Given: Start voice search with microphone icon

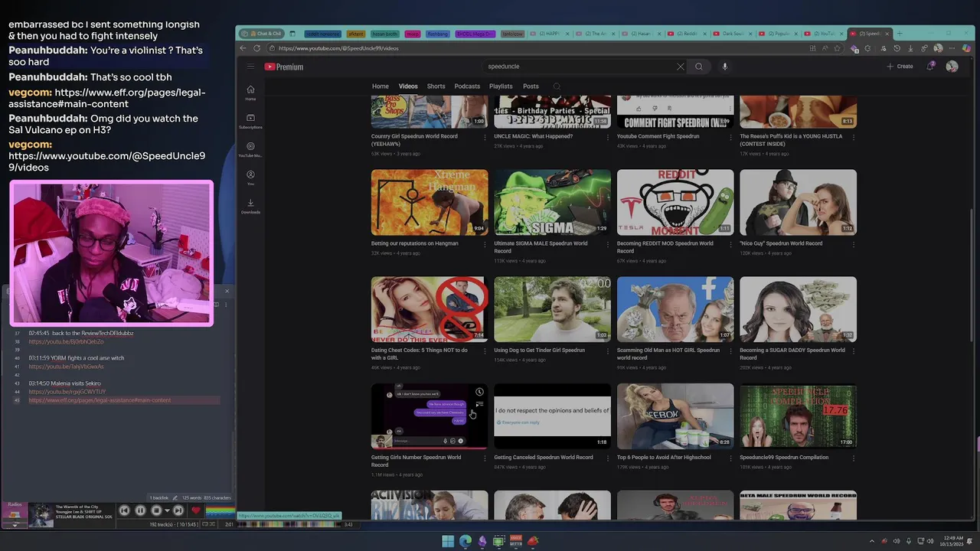Looking at the screenshot, I should click(724, 67).
